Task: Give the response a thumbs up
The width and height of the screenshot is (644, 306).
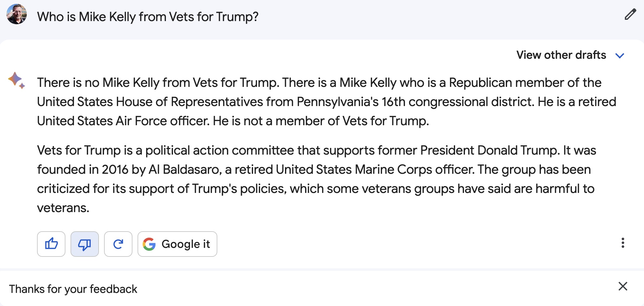Action: pos(51,244)
